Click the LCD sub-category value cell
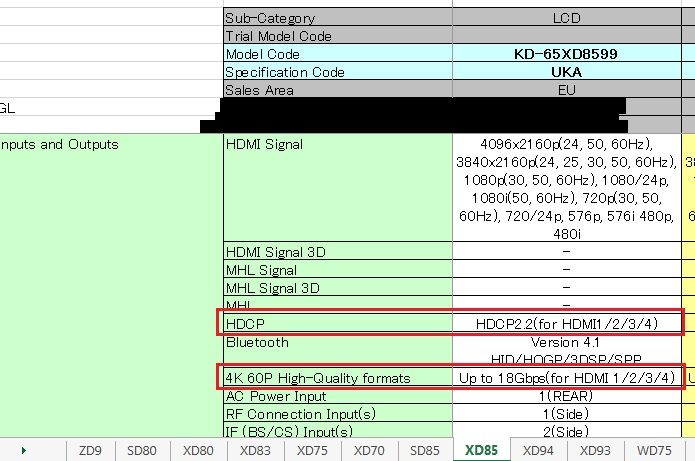Image resolution: width=695 pixels, height=461 pixels. click(x=566, y=18)
